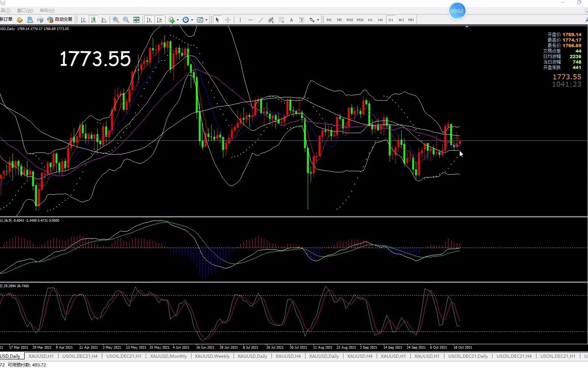Image resolution: width=588 pixels, height=368 pixels.
Task: Restore the window using title bar button
Action: (579, 3)
